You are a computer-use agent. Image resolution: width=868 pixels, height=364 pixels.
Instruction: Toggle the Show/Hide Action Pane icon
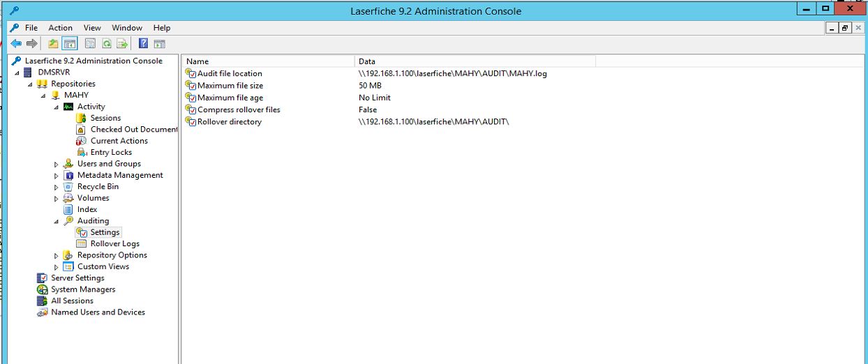[x=160, y=43]
